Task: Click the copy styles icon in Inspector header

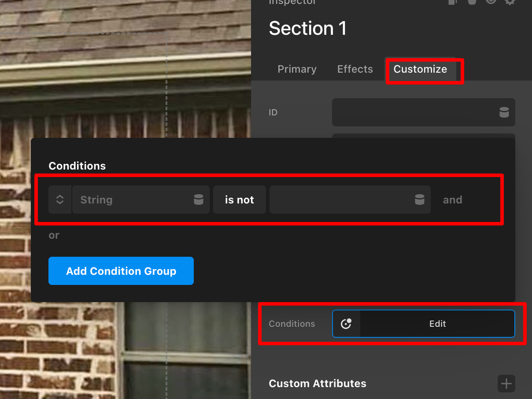Action: (x=453, y=2)
